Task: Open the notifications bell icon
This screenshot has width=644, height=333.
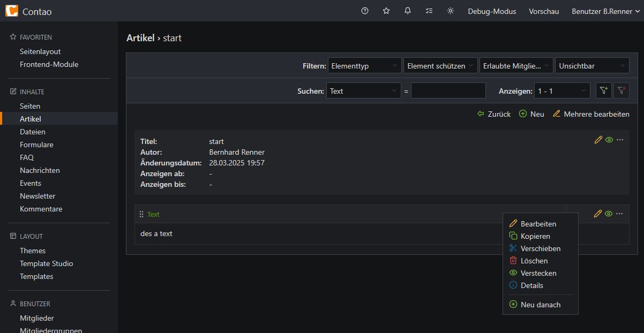Action: click(x=408, y=11)
